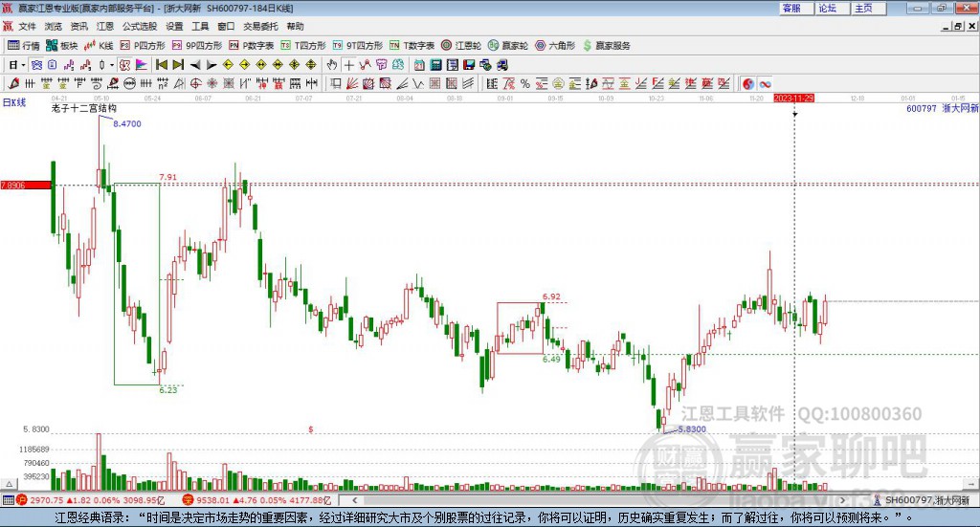Select the red fan-lines Gann angle tool

click(352, 83)
